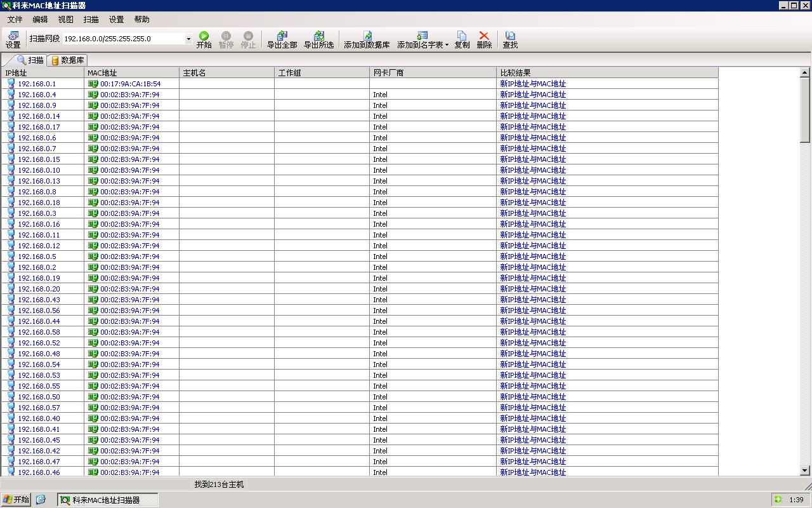The image size is (812, 508).
Task: Open the 设置 settings toolbar icon
Action: click(13, 39)
